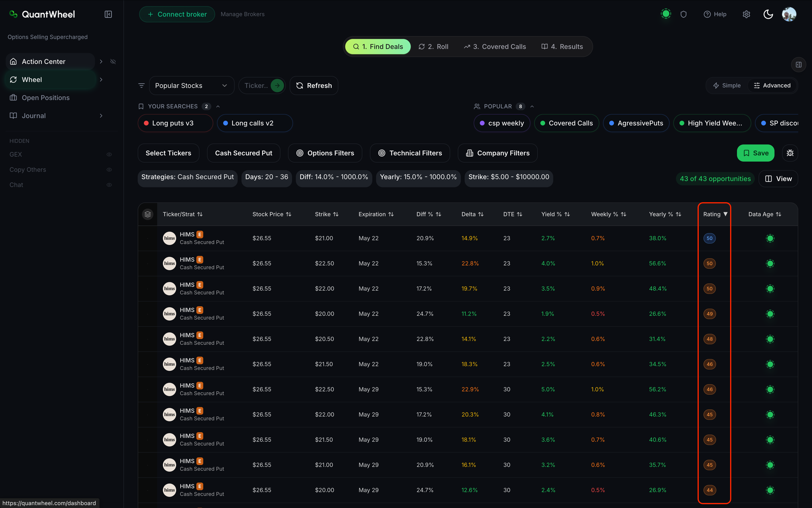Hide Action Center with eye-slash icon

tap(113, 62)
